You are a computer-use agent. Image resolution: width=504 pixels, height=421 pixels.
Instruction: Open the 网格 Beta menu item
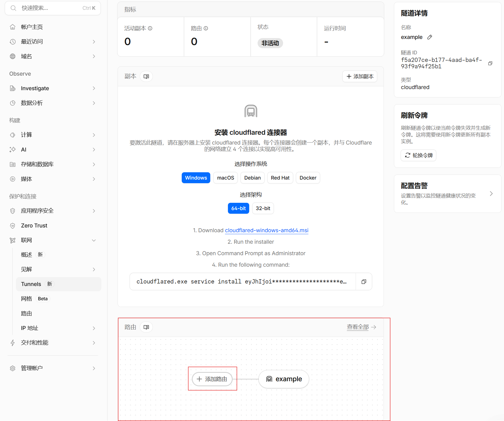pos(59,299)
